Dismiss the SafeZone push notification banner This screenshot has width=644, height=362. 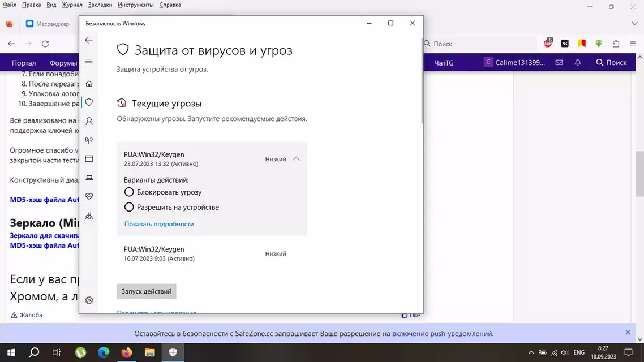coord(628,333)
